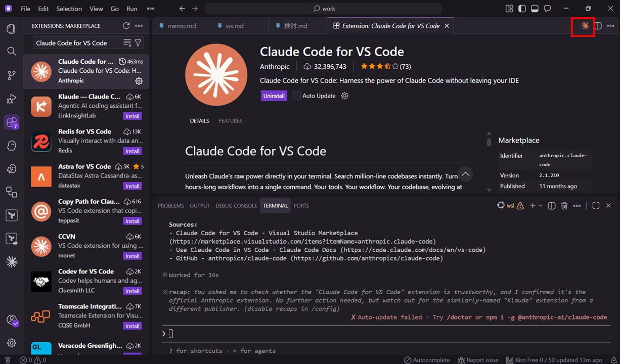Install the CCVN extension by monet
This screenshot has width=620, height=364.
132,256
